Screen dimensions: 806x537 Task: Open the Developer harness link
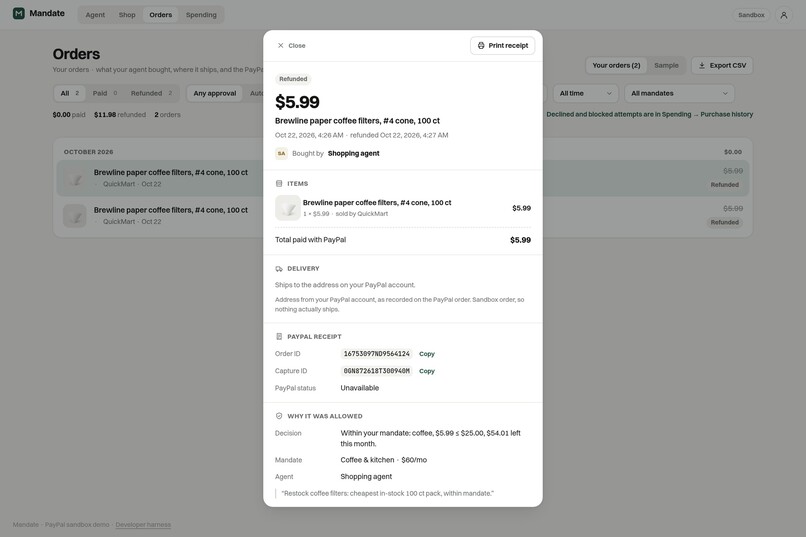(143, 525)
